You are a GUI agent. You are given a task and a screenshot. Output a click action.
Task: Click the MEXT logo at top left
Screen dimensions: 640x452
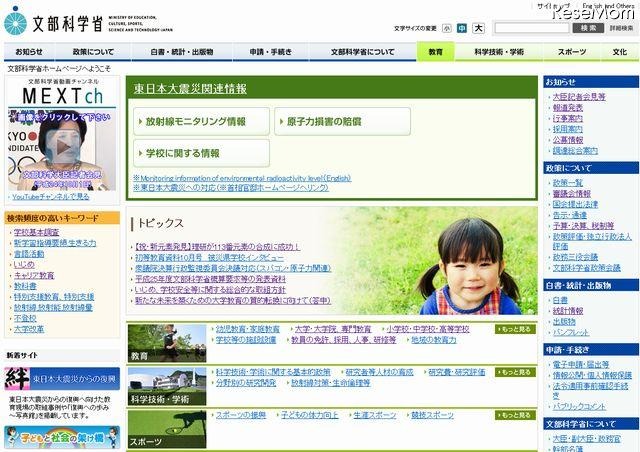(x=88, y=22)
